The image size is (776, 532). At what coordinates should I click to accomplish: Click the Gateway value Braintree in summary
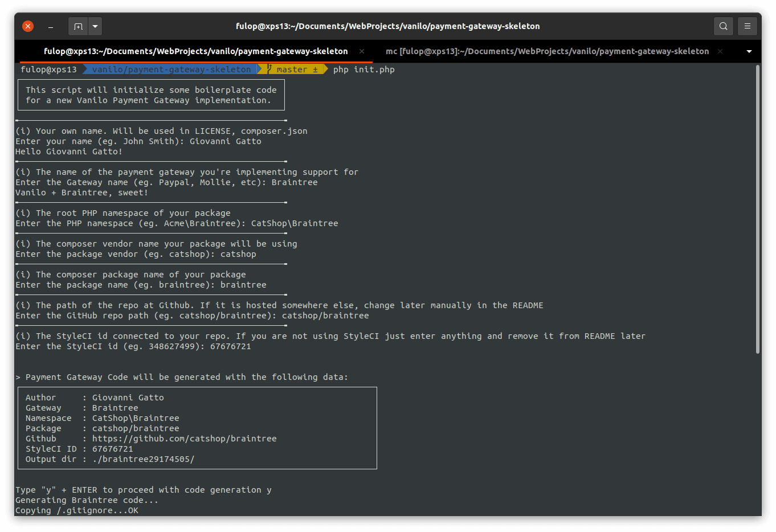[x=115, y=408]
